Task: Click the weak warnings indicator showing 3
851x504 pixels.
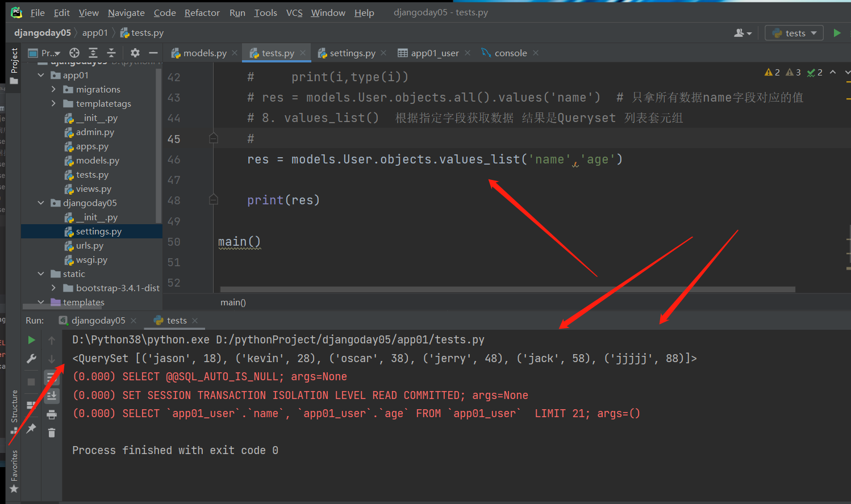Action: coord(794,72)
